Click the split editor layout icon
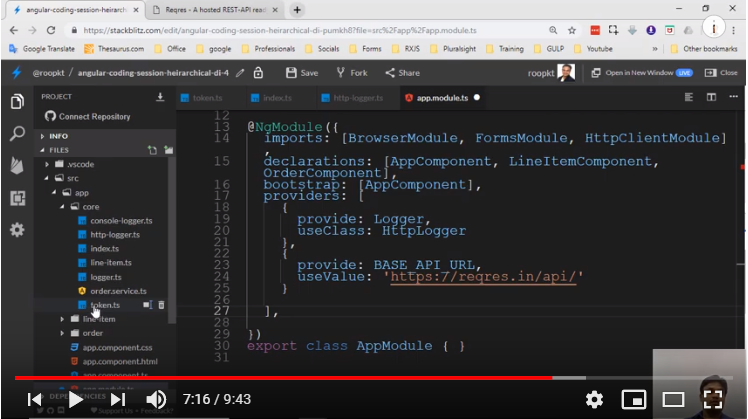 coord(711,97)
